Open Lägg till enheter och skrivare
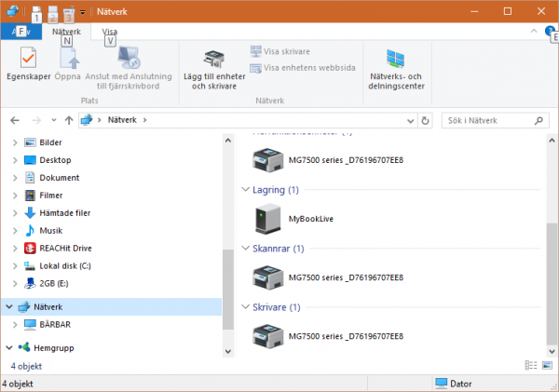This screenshot has height=392, width=559. pyautogui.click(x=211, y=70)
